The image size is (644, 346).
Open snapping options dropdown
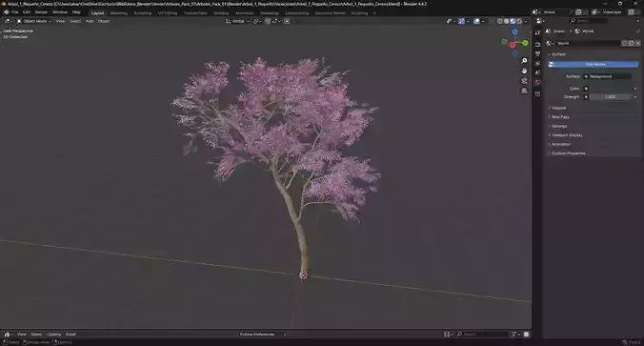[x=276, y=21]
